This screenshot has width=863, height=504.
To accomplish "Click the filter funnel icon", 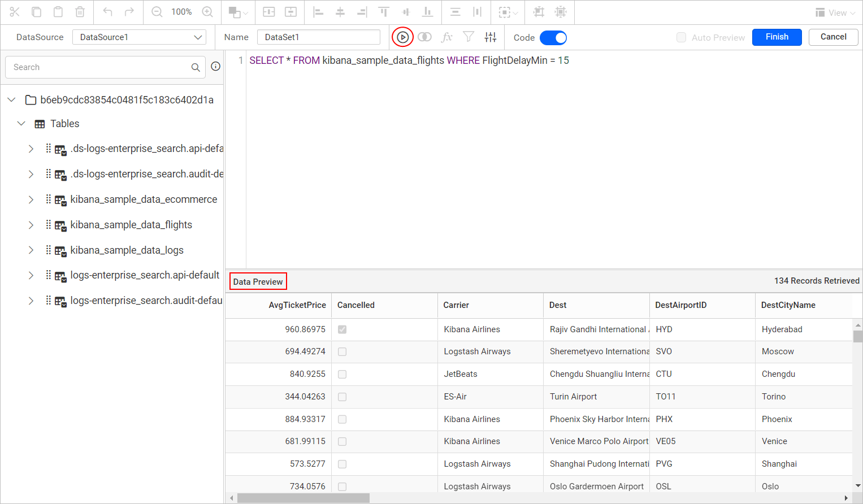I will 469,37.
